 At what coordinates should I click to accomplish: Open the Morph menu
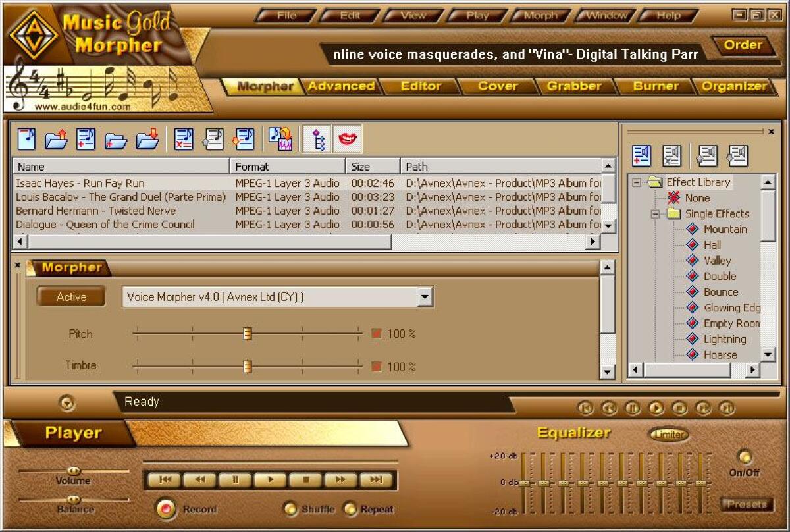[540, 14]
